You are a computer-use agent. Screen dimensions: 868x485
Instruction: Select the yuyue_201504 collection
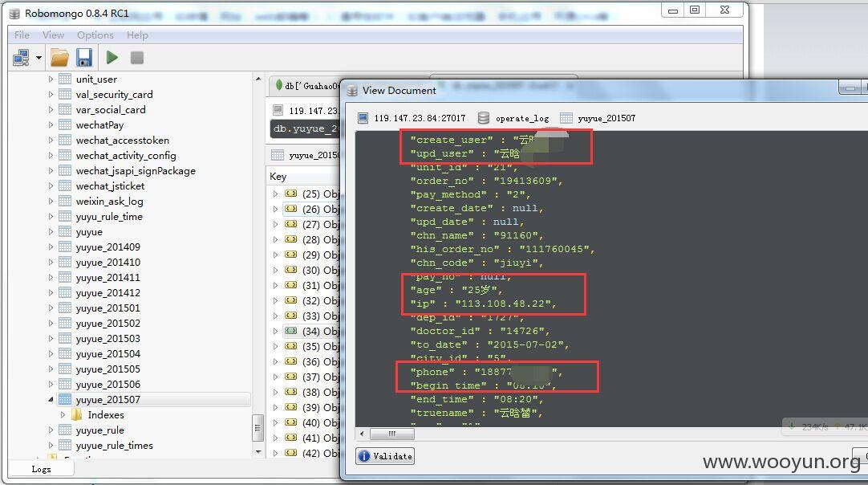[108, 353]
